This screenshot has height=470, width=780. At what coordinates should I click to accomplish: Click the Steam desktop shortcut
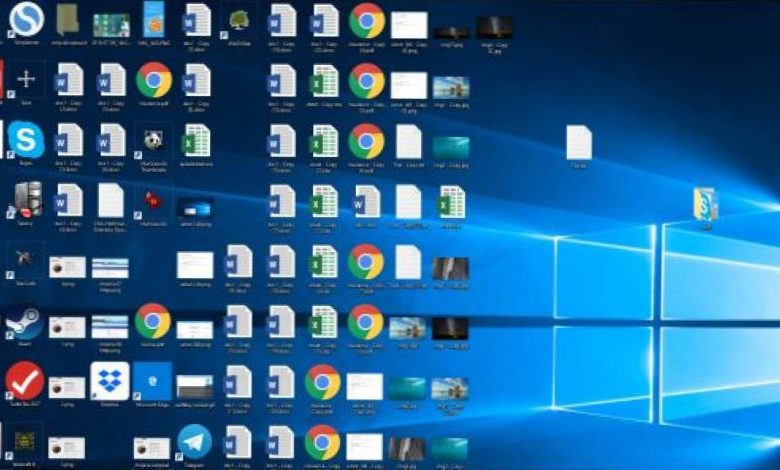[x=26, y=321]
